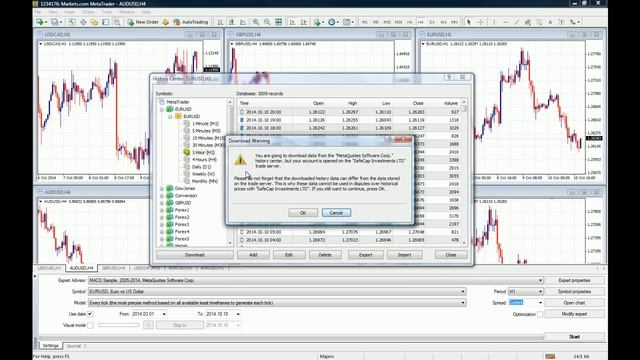The height and width of the screenshot is (360, 640).
Task: Toggle the Terminal toolbar icon
Action: tap(105, 22)
